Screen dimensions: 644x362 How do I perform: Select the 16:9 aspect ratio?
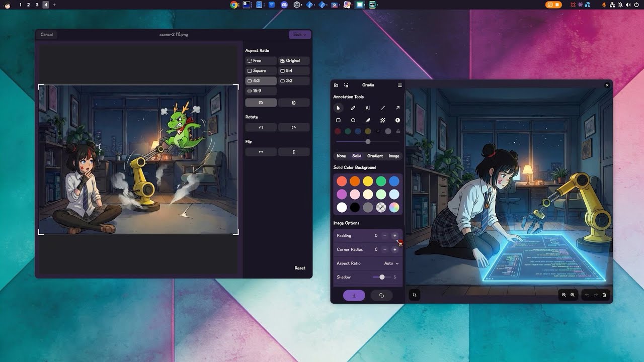tap(261, 91)
